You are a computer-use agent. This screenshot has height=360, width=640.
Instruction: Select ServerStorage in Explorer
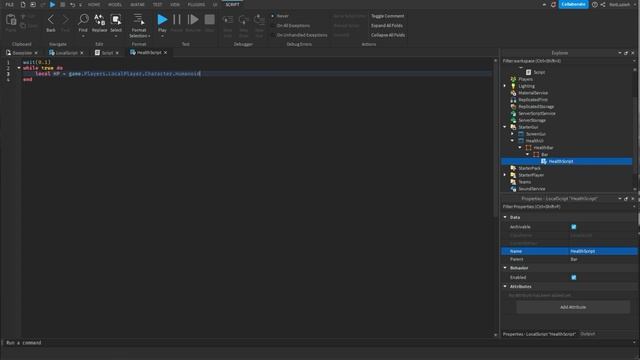point(532,120)
